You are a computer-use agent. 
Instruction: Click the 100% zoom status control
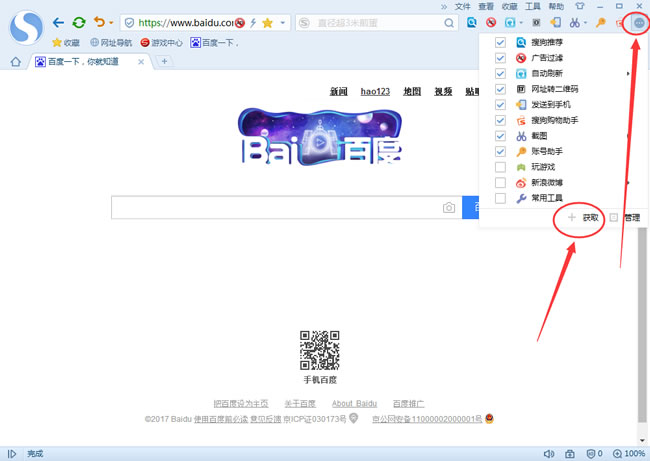[628, 454]
